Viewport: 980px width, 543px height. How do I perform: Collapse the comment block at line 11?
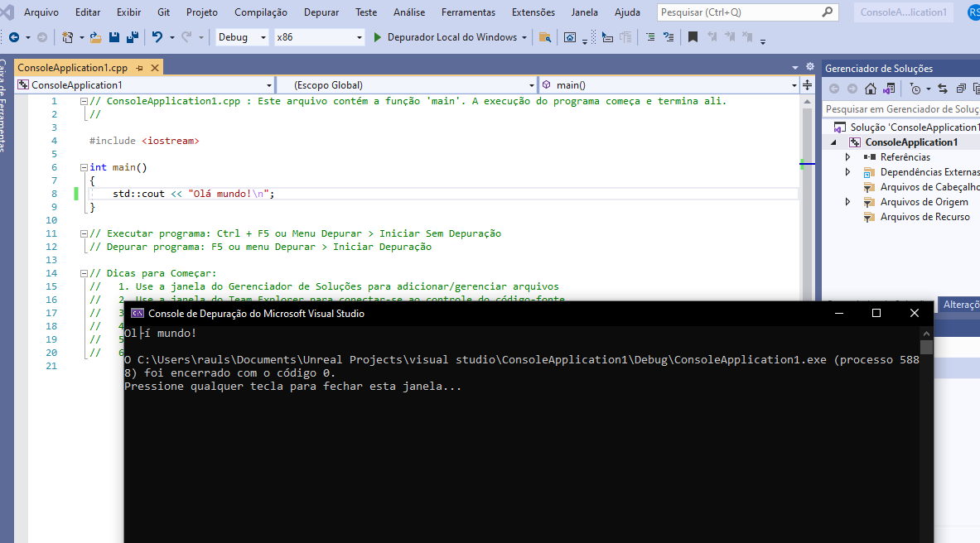click(x=84, y=233)
